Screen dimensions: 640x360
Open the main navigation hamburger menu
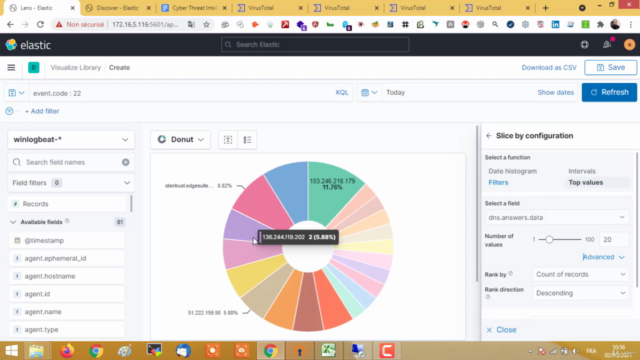[11, 67]
